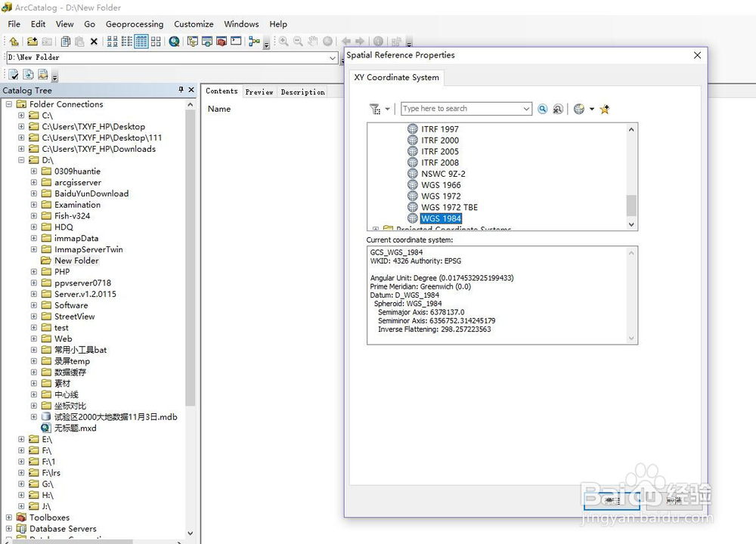Viewport: 756px width, 544px height.
Task: Click the Zoom Out magnifier icon
Action: pos(298,42)
